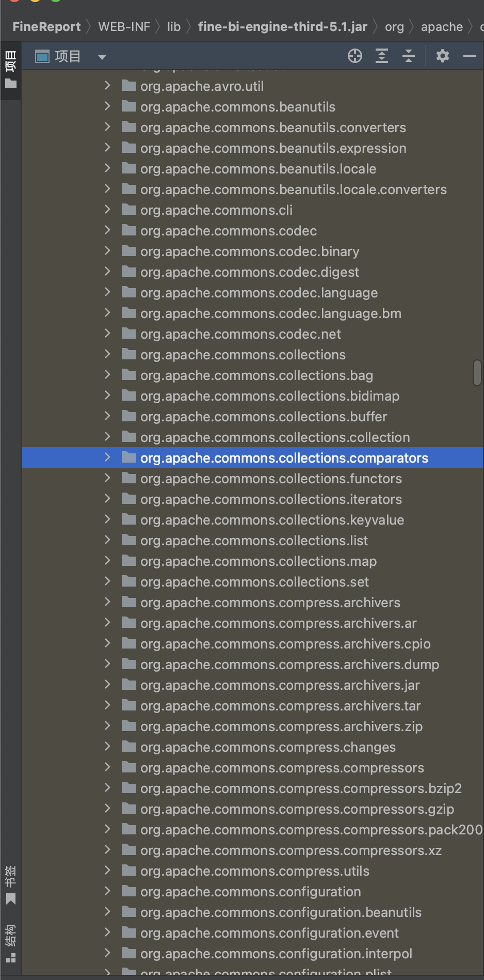Screen dimensions: 484x980
Task: Click the WEB-INF breadcrumb
Action: [124, 27]
